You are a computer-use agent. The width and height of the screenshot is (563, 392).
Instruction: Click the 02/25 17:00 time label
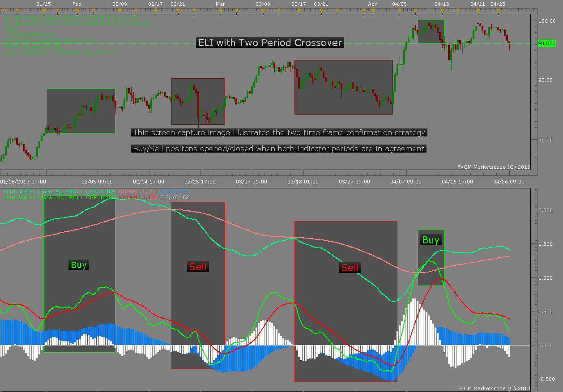click(200, 182)
